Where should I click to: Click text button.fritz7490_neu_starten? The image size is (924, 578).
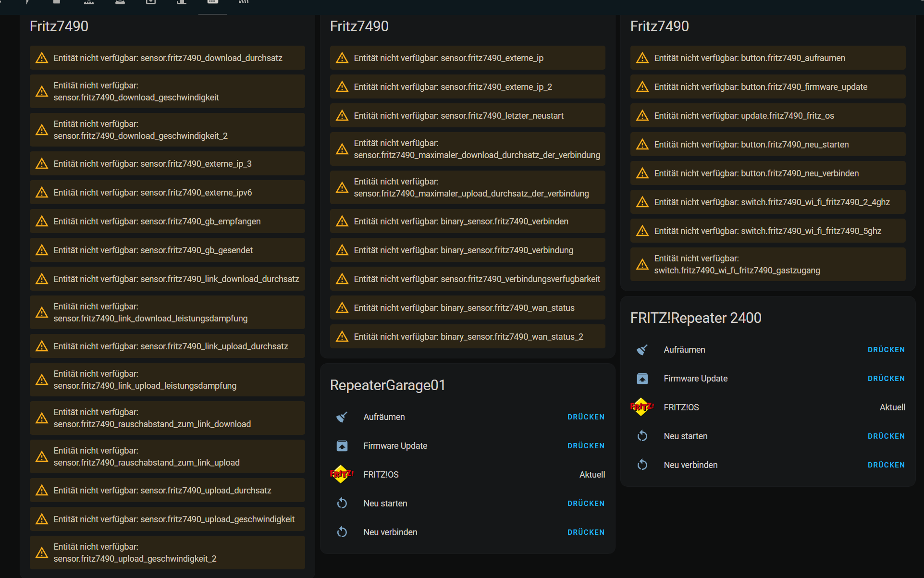(x=795, y=145)
